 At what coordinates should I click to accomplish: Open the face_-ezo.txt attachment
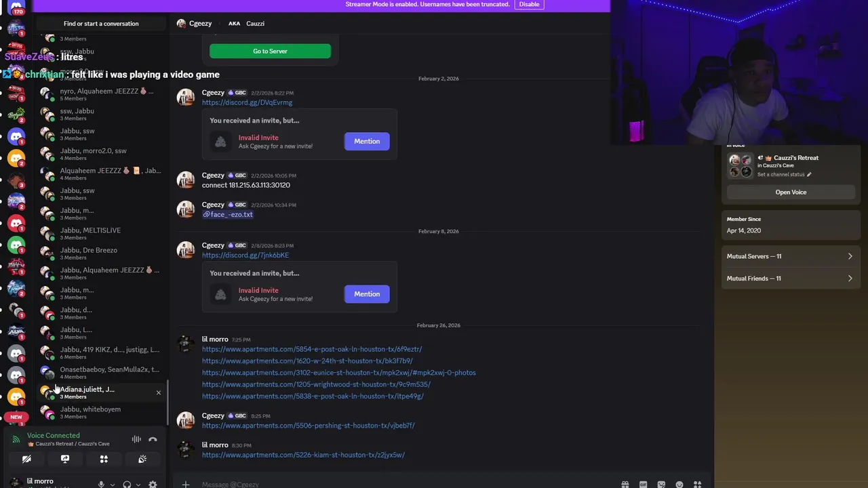click(228, 215)
